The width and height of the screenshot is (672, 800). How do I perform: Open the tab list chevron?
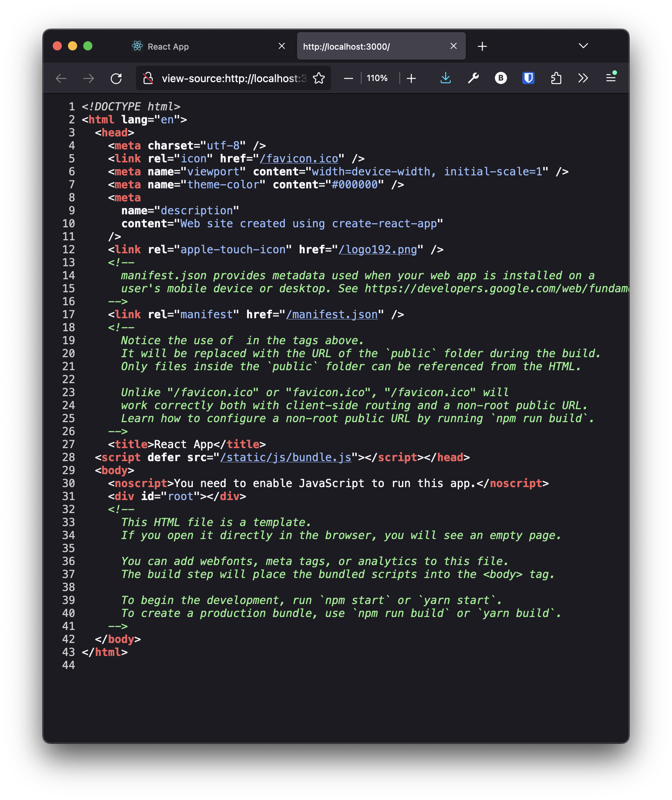pyautogui.click(x=583, y=46)
